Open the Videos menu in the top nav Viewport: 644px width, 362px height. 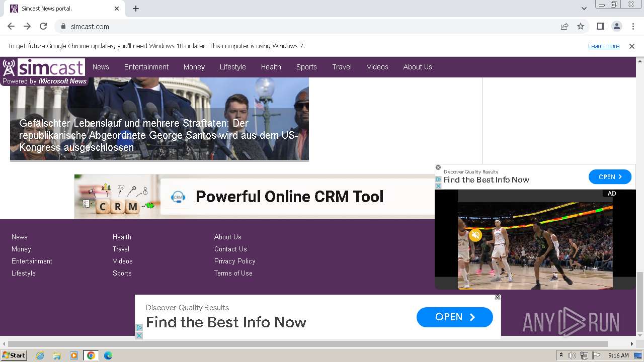point(377,67)
